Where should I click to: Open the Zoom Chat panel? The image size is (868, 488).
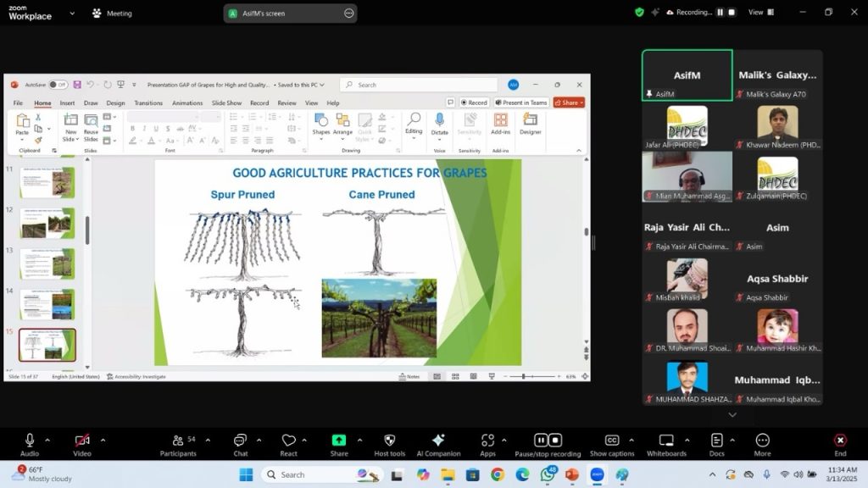[x=240, y=441]
